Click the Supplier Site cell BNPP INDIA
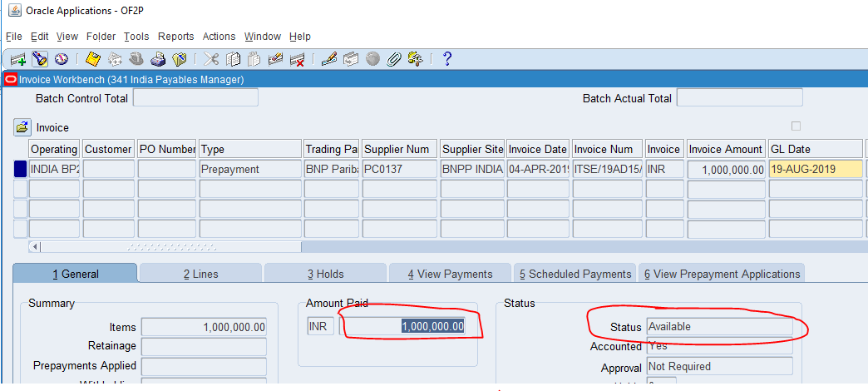The width and height of the screenshot is (868, 391). pos(472,170)
